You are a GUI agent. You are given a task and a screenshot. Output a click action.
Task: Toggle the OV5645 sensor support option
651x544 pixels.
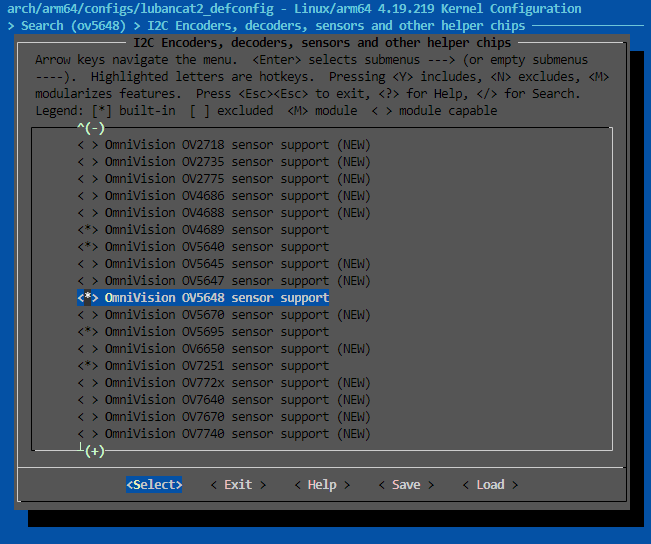coord(88,264)
